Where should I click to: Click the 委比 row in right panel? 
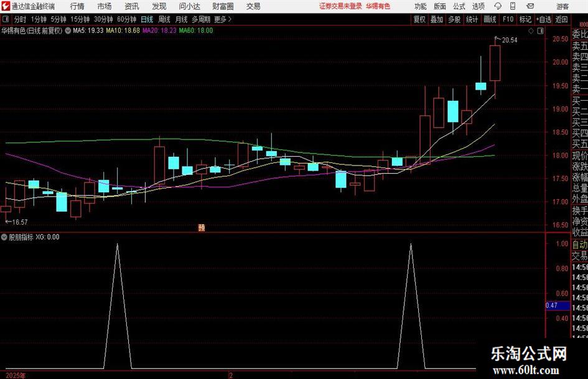tap(580, 34)
